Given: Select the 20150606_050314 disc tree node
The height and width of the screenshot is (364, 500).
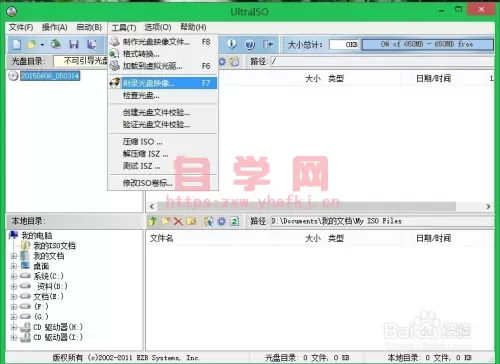Looking at the screenshot, I should [x=50, y=76].
